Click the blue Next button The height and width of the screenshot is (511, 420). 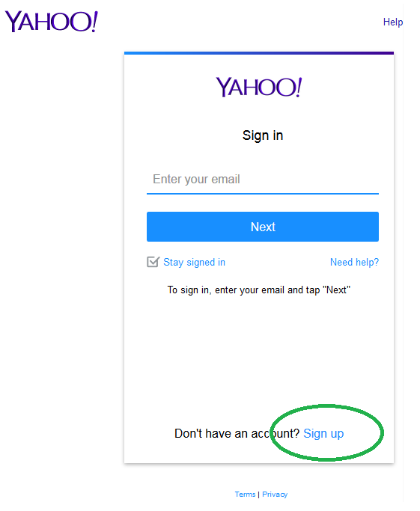tap(263, 227)
